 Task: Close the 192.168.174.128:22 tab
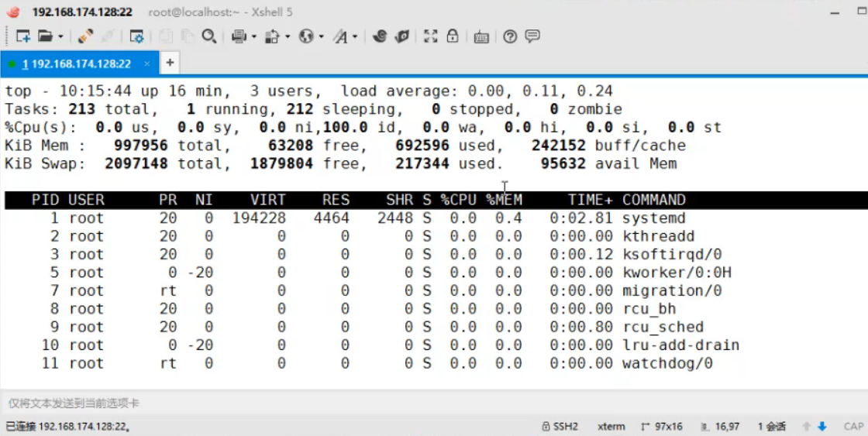146,64
